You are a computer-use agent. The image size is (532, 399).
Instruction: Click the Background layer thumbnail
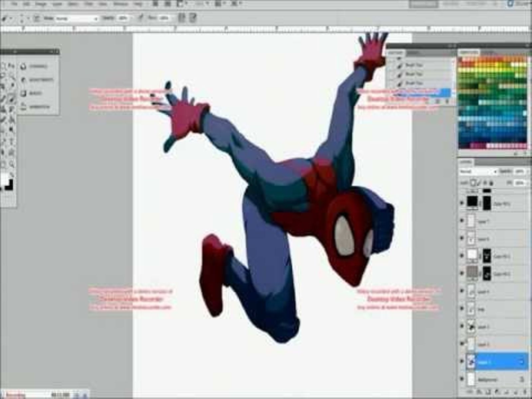pyautogui.click(x=471, y=379)
